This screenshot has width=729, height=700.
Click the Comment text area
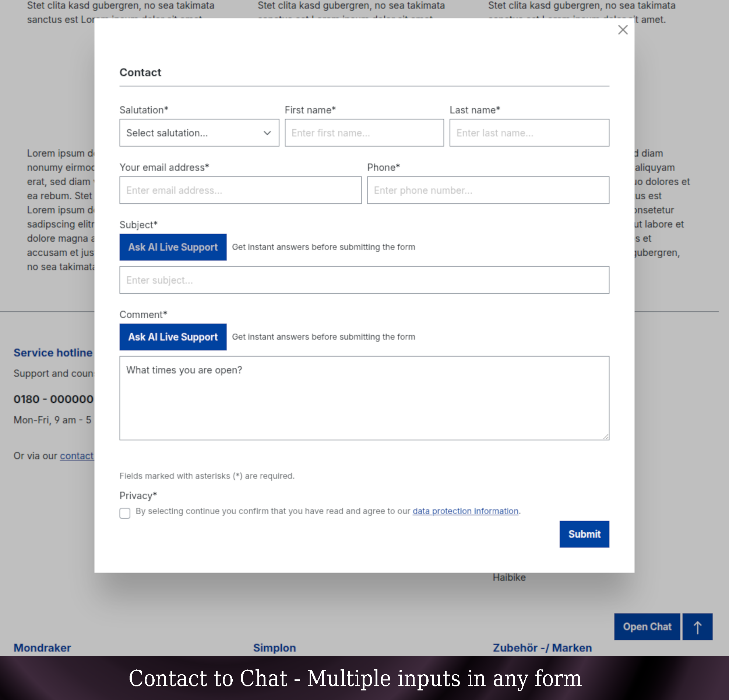(x=364, y=398)
